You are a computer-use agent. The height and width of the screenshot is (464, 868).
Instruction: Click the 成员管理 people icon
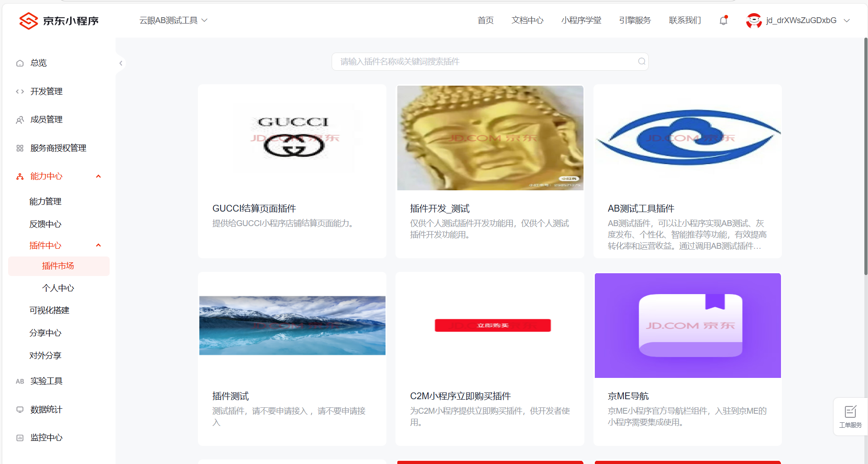point(20,120)
